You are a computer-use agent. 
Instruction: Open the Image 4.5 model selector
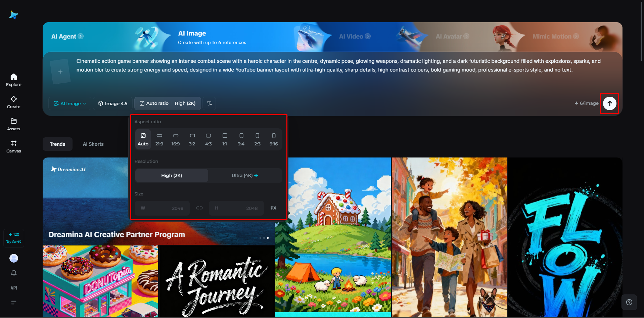[x=112, y=103]
